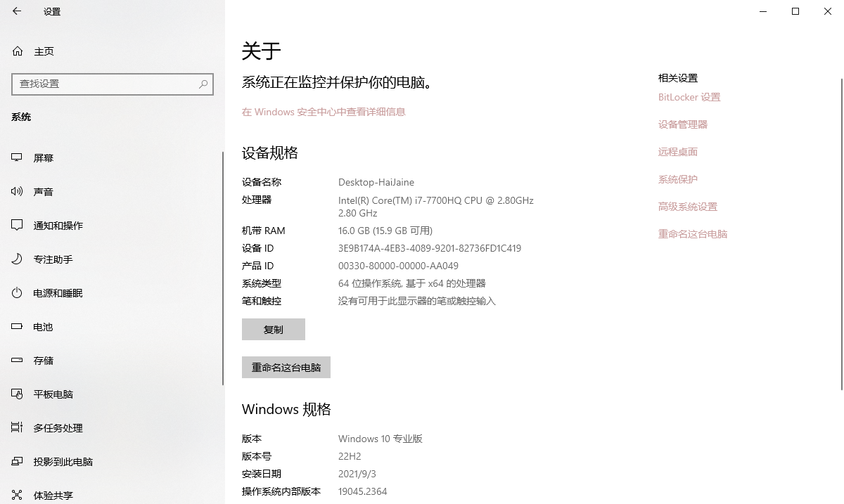
Task: Click the OS build 19045.2364
Action: point(363,491)
